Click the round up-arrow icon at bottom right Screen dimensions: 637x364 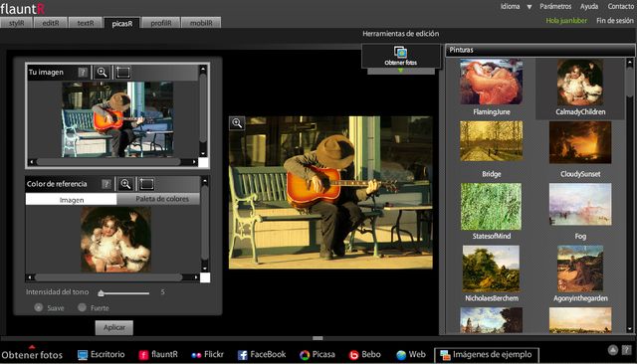[x=613, y=350]
